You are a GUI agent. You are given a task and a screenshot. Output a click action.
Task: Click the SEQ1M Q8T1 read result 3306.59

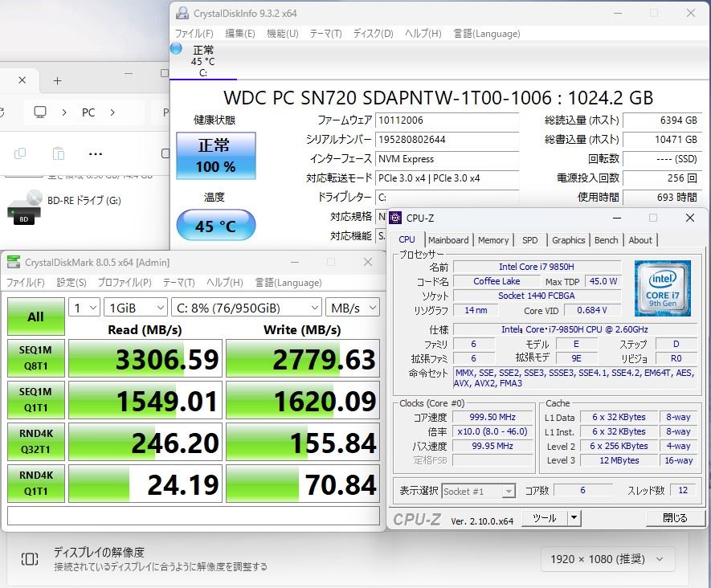145,358
